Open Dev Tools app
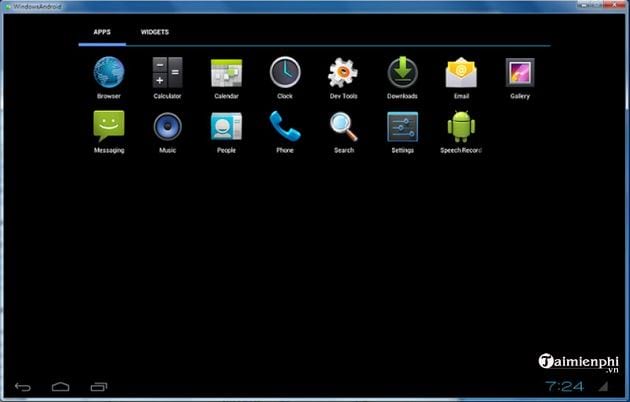Viewport: 630px width, 402px height. tap(343, 73)
